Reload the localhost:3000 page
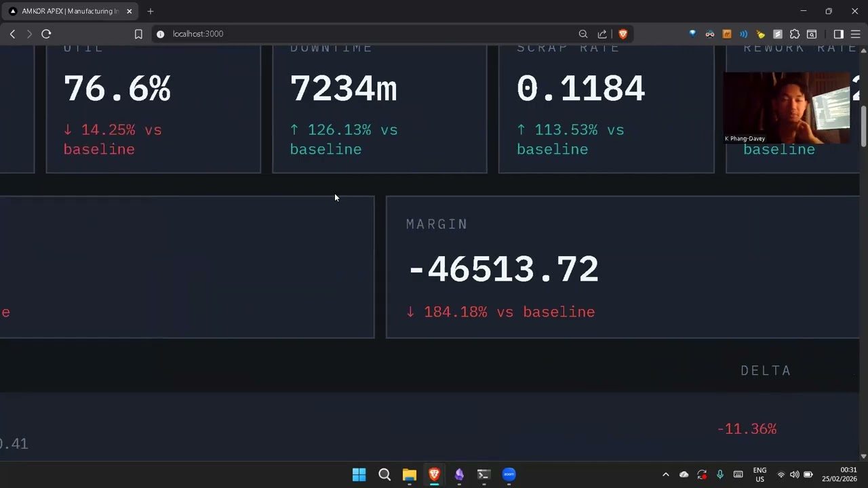The image size is (868, 488). tap(46, 34)
